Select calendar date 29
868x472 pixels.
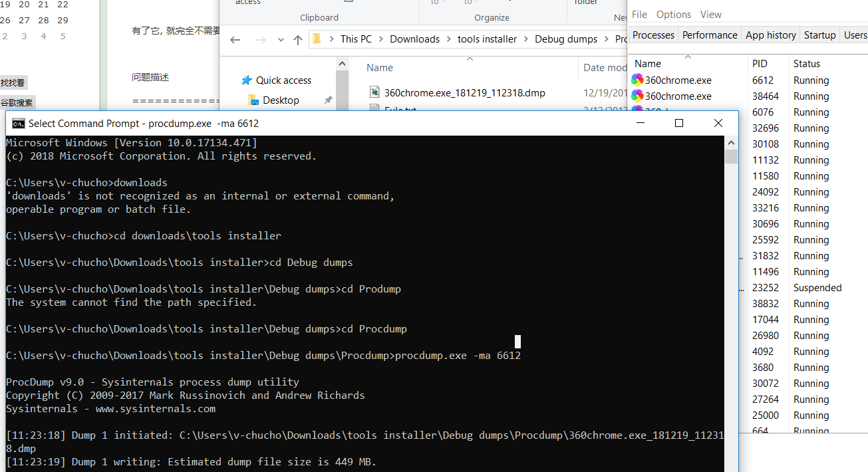tap(63, 21)
